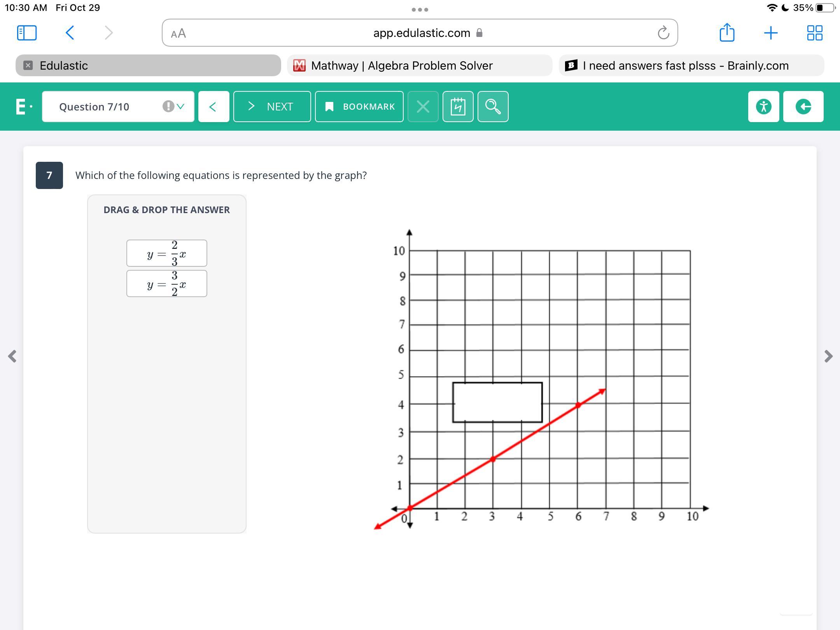Click the NEXT question button

tap(272, 107)
